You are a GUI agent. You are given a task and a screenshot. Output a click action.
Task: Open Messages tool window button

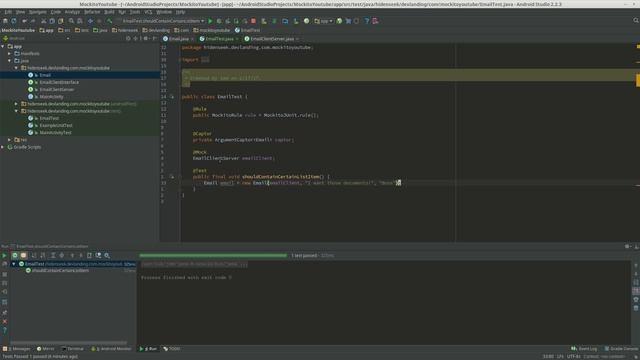17,349
